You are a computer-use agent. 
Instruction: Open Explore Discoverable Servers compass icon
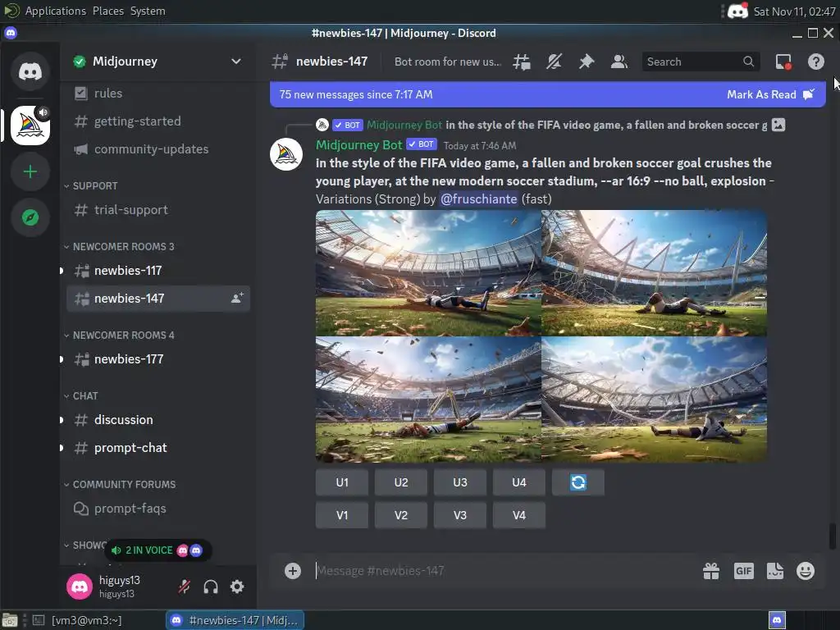[30, 217]
